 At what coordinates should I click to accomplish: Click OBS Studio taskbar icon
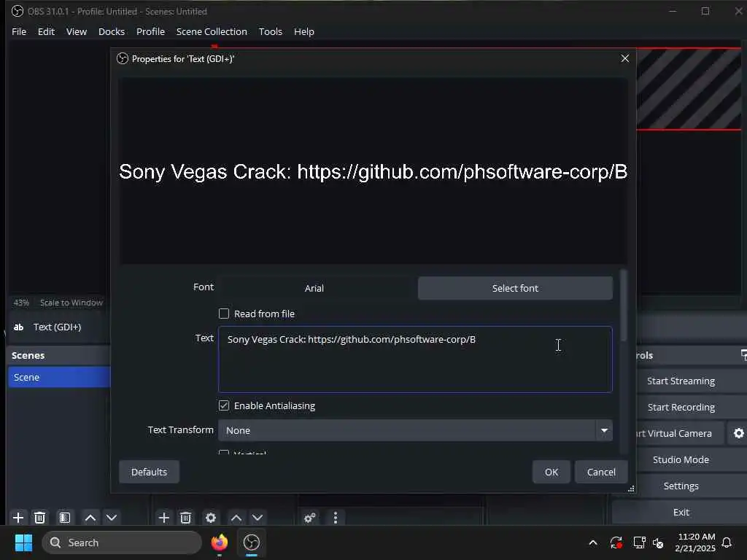click(252, 542)
